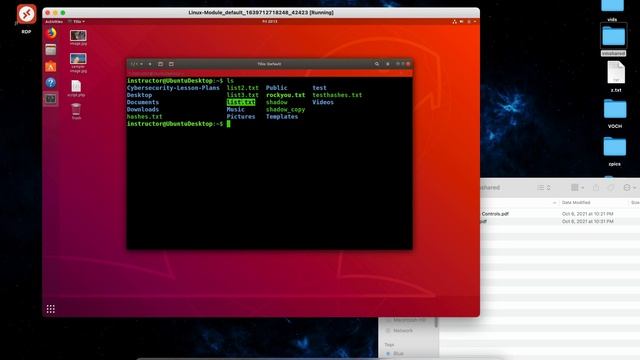Open the VOCH folder on Mac desktop
This screenshot has width=640, height=360.
point(615,114)
